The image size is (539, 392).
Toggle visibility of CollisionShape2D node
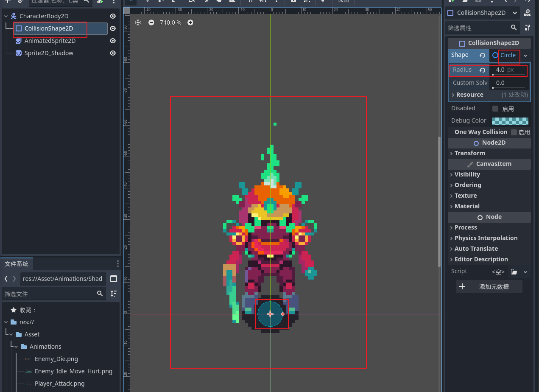pyautogui.click(x=113, y=28)
